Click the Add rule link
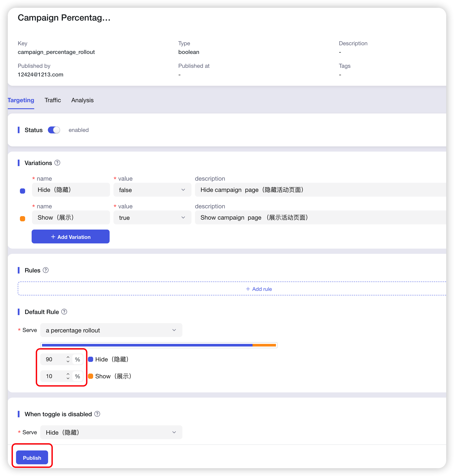Viewport: 454px width, 476px height. (x=259, y=289)
